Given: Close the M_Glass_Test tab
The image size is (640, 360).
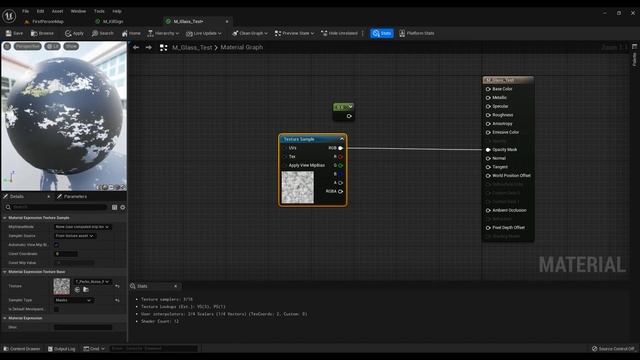Looking at the screenshot, I should 227,22.
